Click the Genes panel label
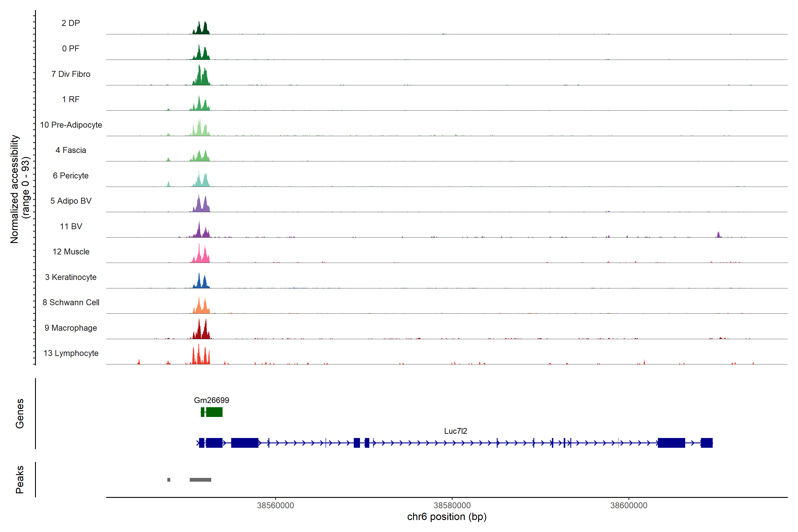Screen dimensions: 798x532 click(20, 413)
